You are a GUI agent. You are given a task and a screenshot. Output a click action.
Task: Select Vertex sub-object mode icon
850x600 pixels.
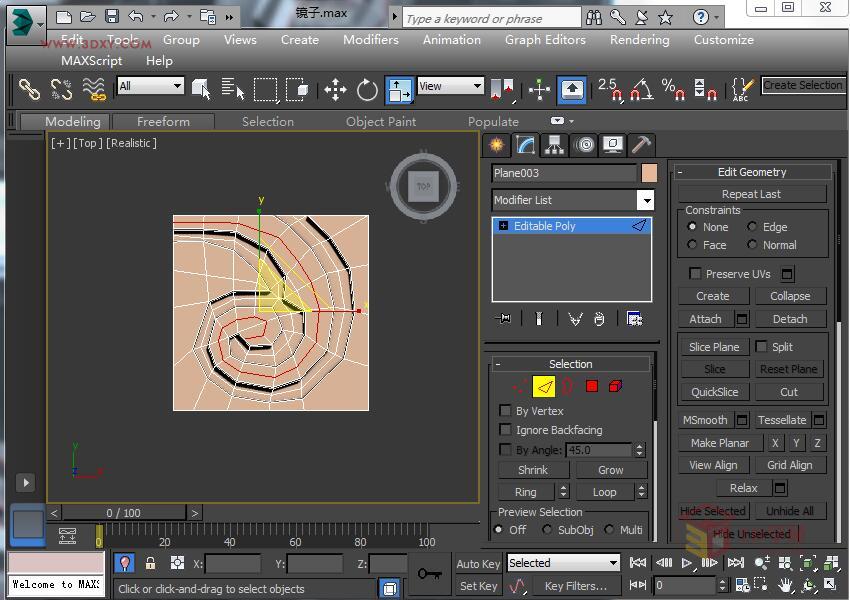pos(518,385)
